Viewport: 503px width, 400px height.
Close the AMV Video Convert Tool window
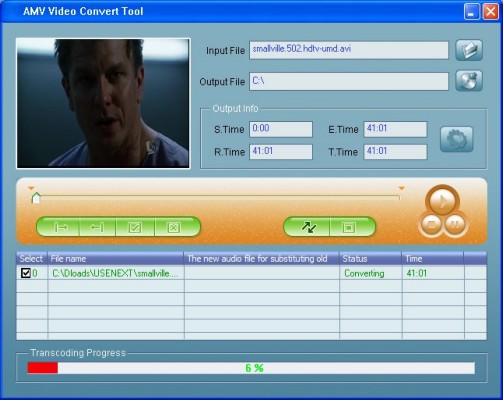pyautogui.click(x=490, y=12)
